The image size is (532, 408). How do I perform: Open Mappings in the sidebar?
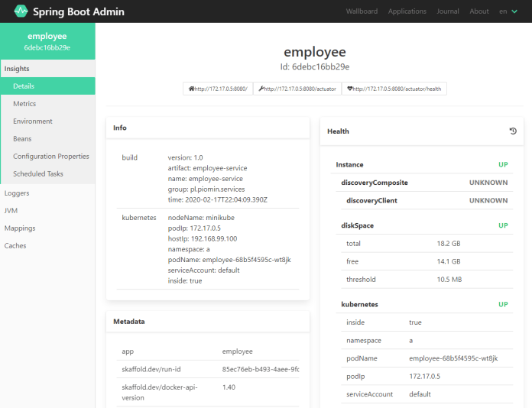tap(47, 228)
